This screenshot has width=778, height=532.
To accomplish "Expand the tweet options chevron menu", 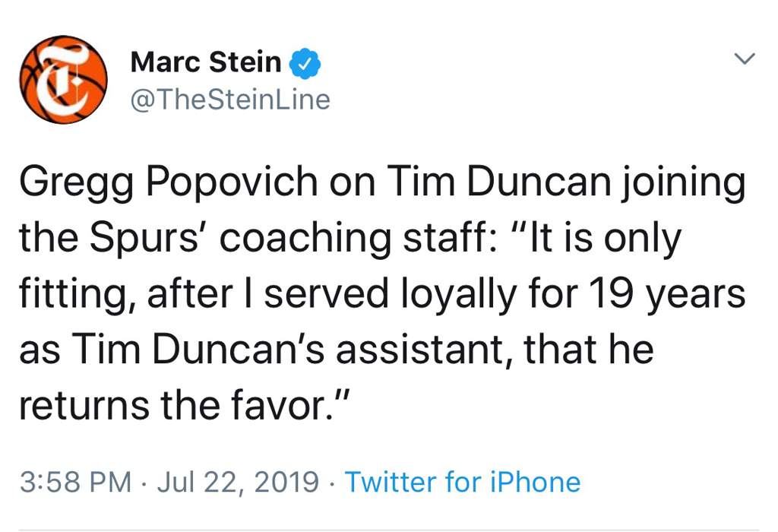I will [x=745, y=58].
